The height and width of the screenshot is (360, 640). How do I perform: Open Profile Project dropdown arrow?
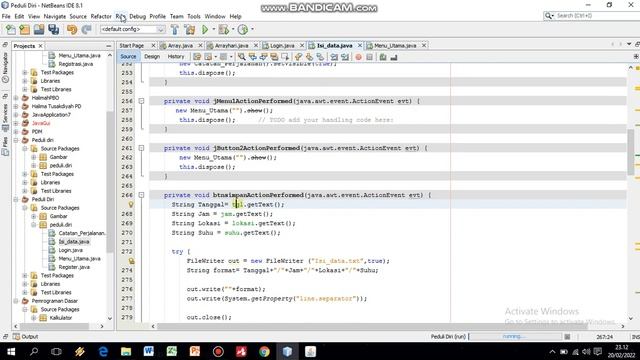tap(252, 29)
